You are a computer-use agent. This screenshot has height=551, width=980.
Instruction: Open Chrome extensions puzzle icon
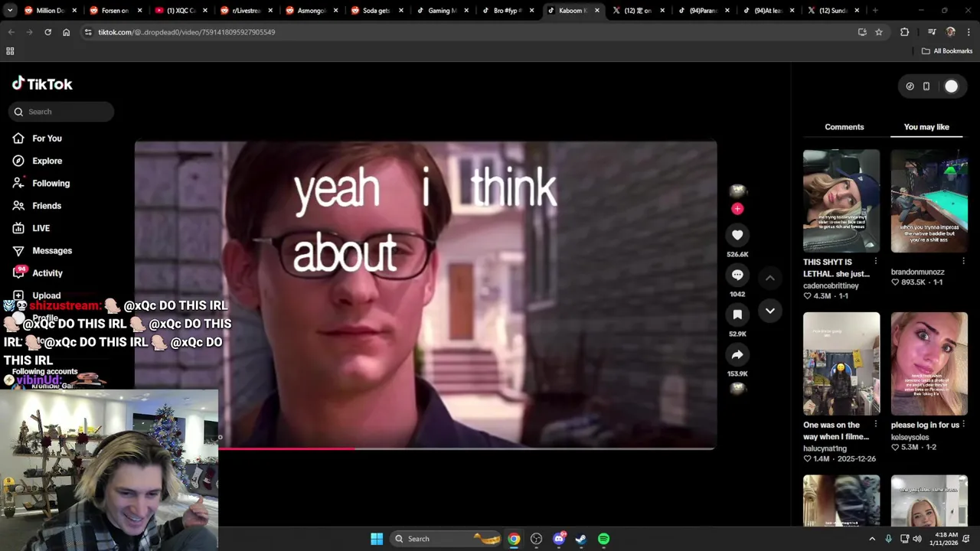coord(905,32)
